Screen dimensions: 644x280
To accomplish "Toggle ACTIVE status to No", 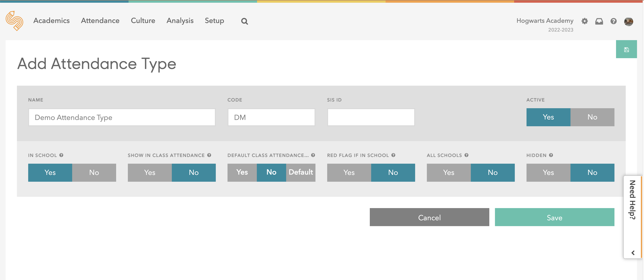I will pyautogui.click(x=592, y=117).
